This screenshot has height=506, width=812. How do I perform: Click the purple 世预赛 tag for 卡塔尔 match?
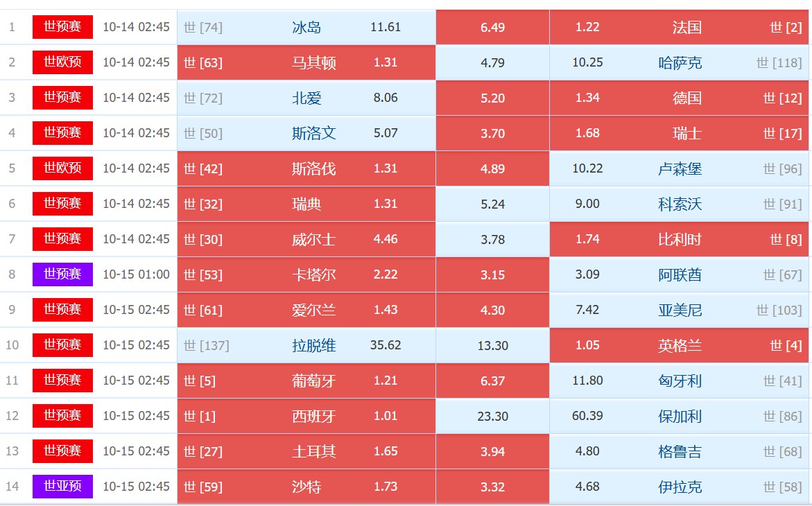click(x=62, y=274)
